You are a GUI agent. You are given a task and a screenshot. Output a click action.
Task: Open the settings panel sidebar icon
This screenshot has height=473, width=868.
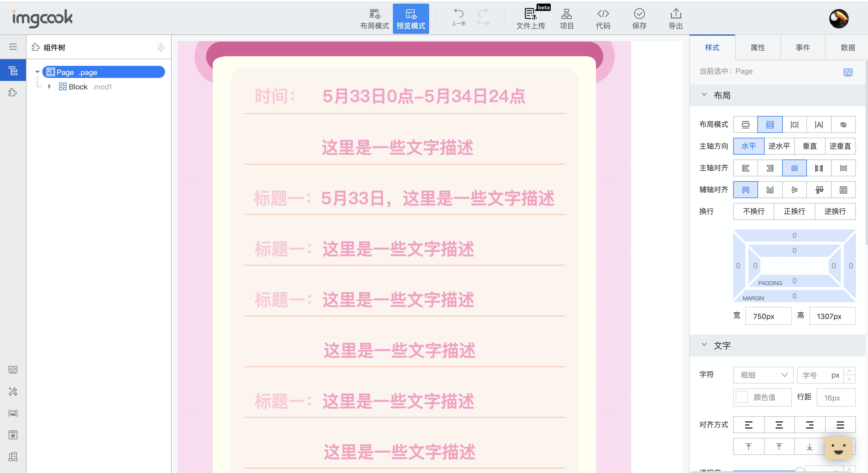tap(13, 435)
